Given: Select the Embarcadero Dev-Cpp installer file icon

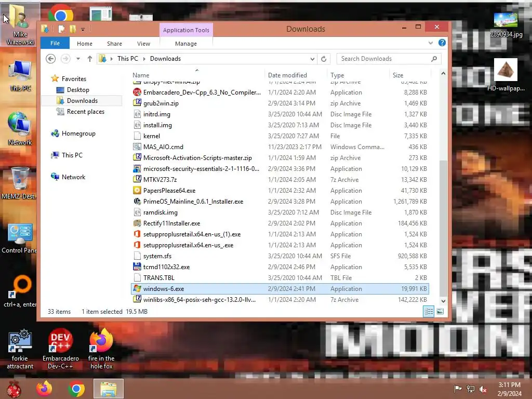Looking at the screenshot, I should pyautogui.click(x=137, y=92).
